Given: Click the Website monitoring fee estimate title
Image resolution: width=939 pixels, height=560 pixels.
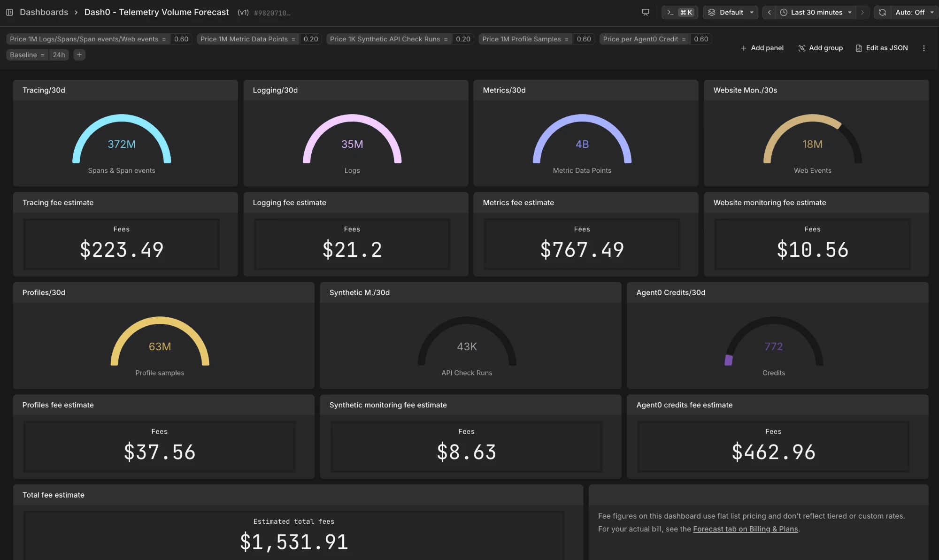Looking at the screenshot, I should point(770,203).
